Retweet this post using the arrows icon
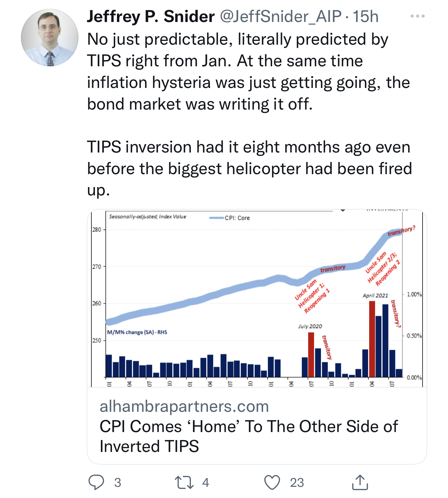Screen dimensions: 448x498 point(184,482)
